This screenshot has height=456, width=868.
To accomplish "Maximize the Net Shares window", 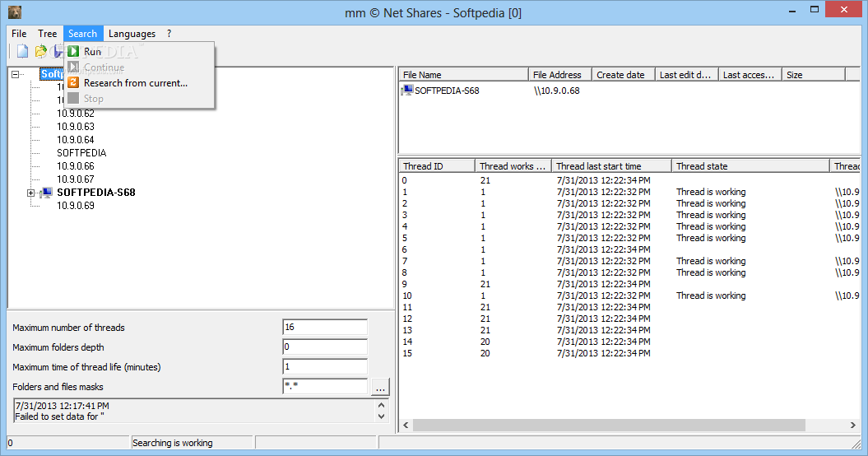I will [815, 9].
